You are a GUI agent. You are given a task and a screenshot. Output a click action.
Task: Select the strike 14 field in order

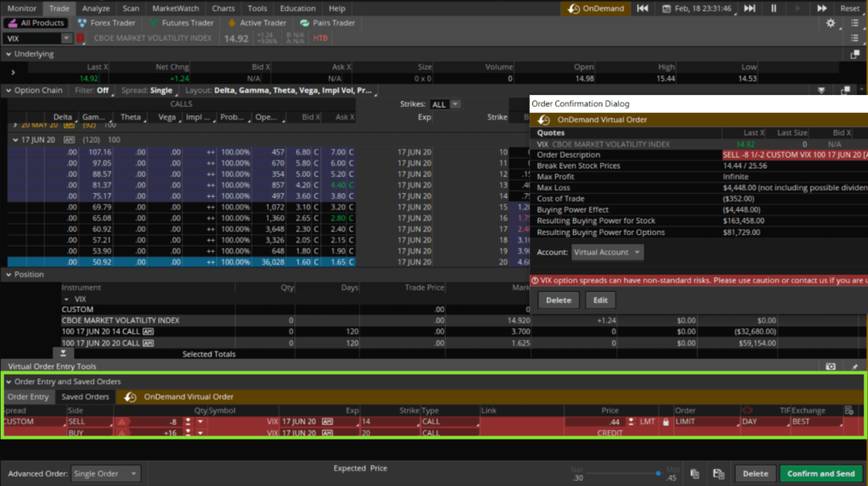tap(389, 422)
